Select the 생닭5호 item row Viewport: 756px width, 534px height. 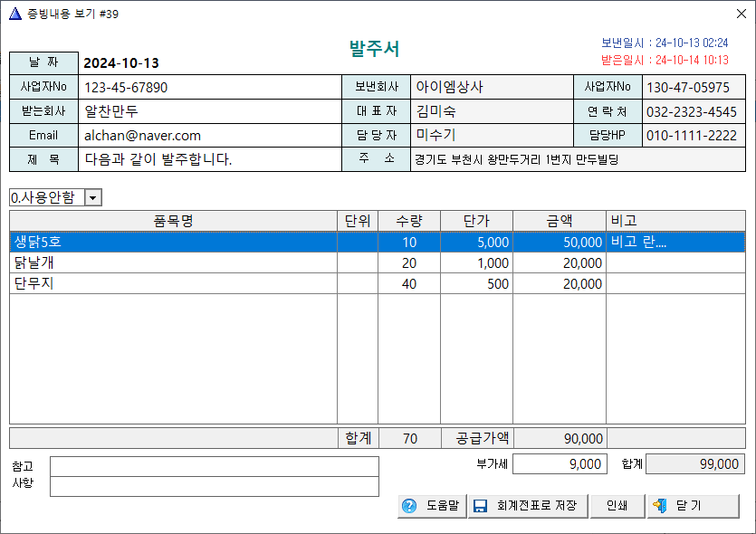pos(378,242)
